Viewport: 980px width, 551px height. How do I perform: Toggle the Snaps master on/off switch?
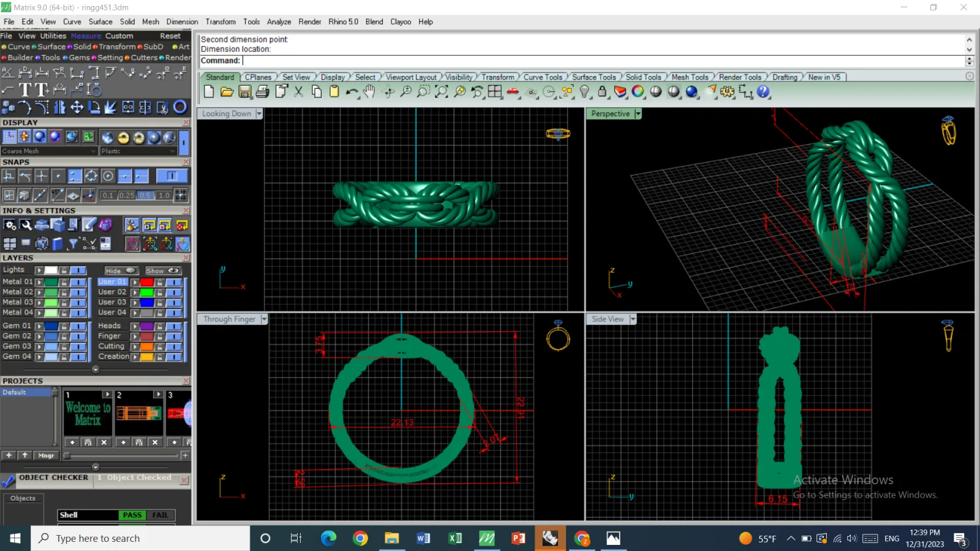click(171, 176)
